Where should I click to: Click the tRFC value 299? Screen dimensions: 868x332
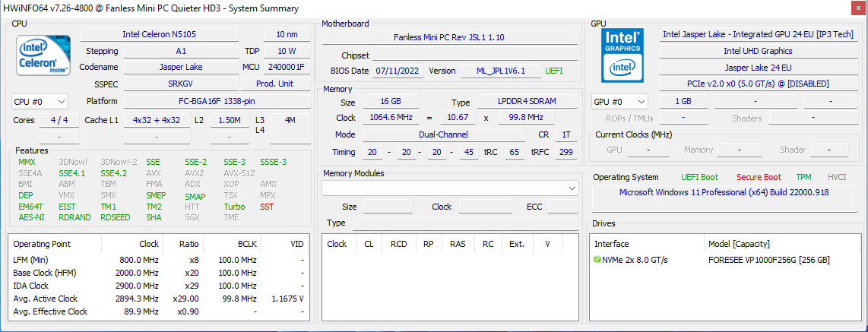pyautogui.click(x=565, y=152)
